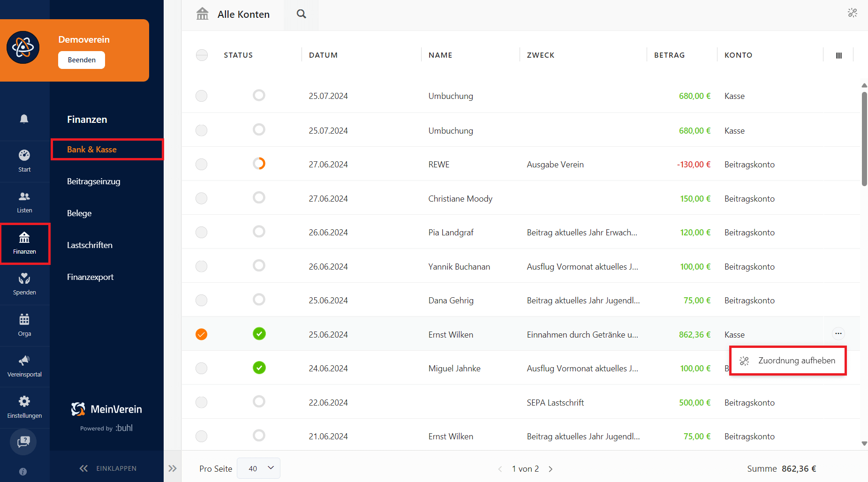
Task: Click the info icon at sidebar bottom
Action: pos(23,472)
